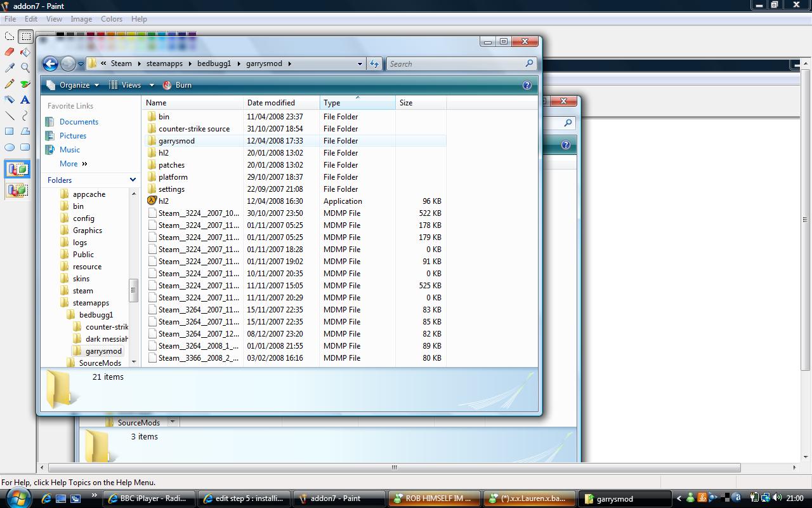Choose the Rounded Rectangle tool

tap(25, 147)
